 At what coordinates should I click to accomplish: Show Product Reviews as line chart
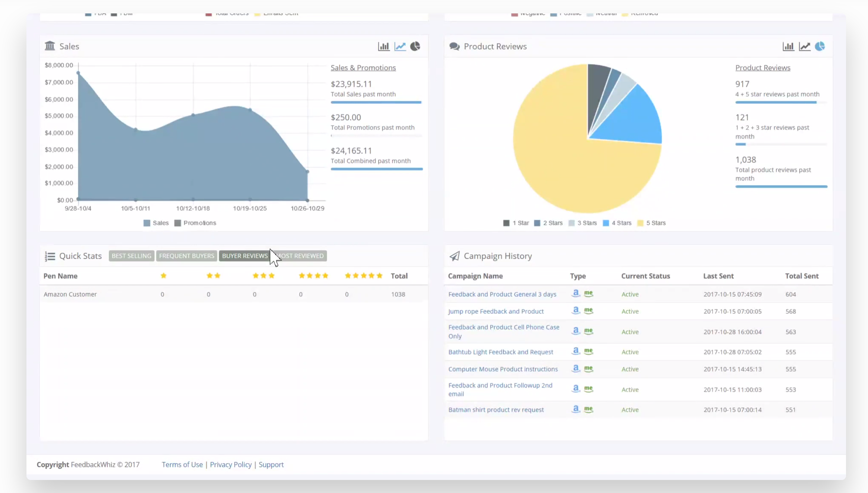coord(804,46)
